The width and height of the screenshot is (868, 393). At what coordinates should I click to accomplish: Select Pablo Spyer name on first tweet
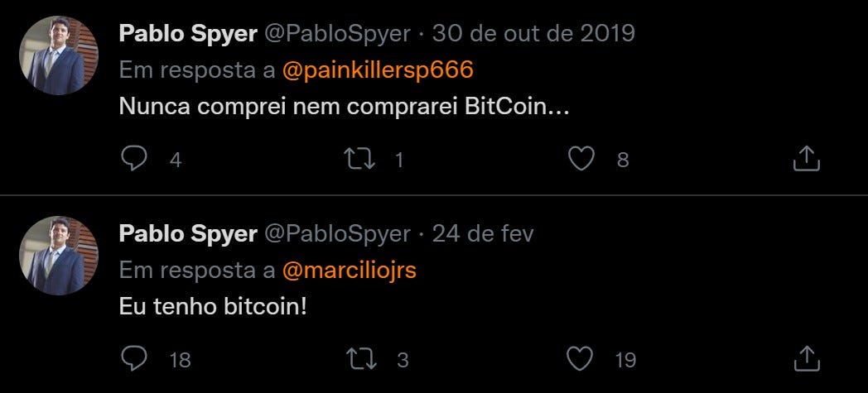(188, 34)
